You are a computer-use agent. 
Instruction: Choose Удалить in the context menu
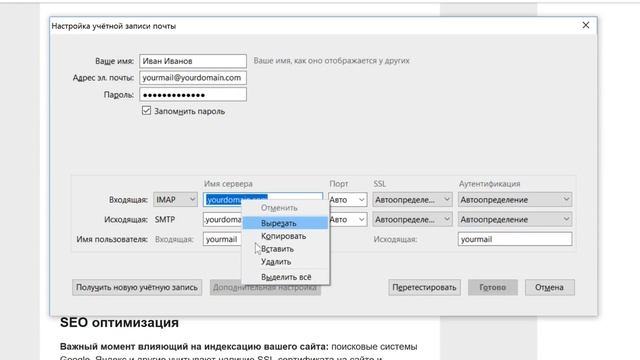point(285,262)
